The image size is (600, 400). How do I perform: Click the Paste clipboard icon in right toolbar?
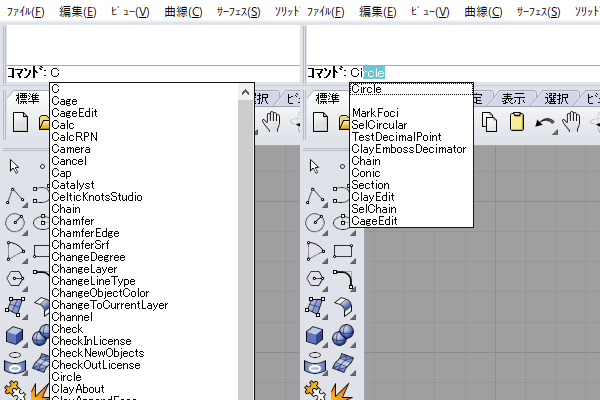click(x=517, y=122)
